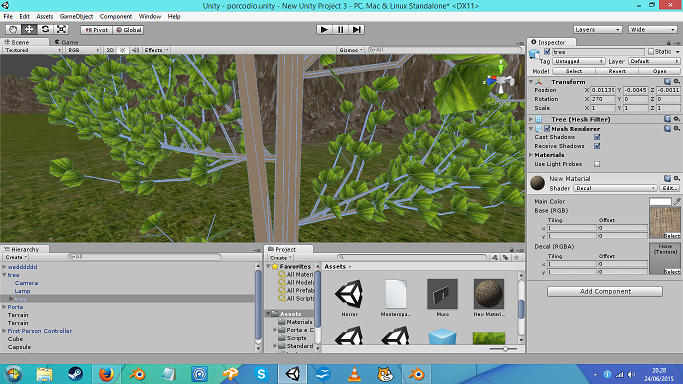Toggle 2D scene view mode

[x=110, y=50]
